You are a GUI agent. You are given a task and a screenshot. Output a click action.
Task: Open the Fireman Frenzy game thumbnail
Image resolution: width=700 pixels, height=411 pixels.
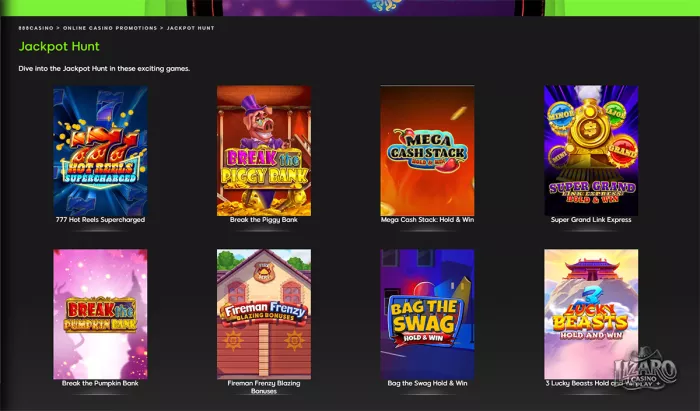[x=264, y=314]
